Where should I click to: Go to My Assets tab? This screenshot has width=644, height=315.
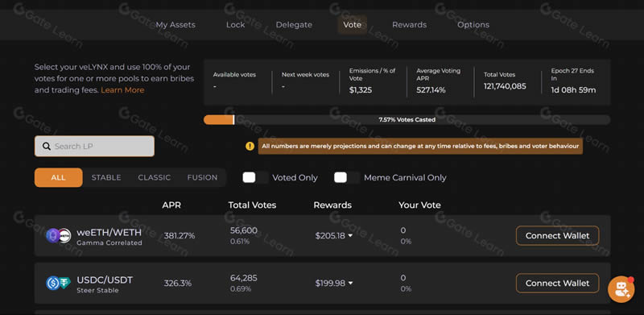175,25
